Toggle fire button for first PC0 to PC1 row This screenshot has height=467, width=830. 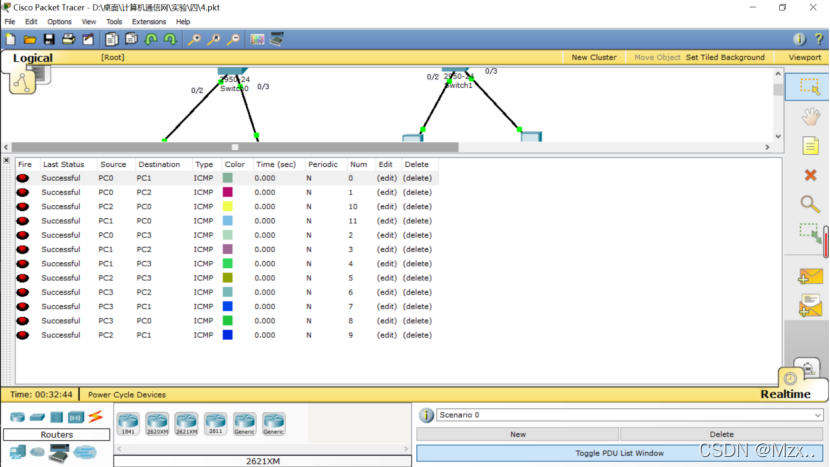[23, 178]
